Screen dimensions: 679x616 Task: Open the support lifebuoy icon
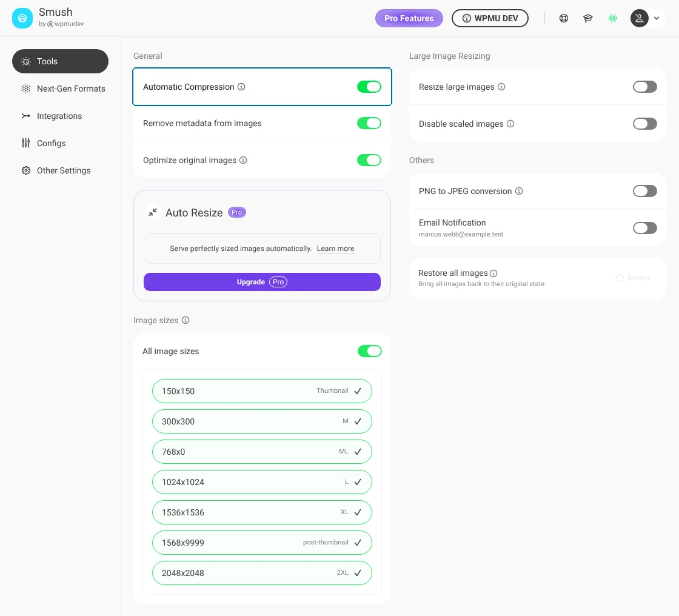563,18
